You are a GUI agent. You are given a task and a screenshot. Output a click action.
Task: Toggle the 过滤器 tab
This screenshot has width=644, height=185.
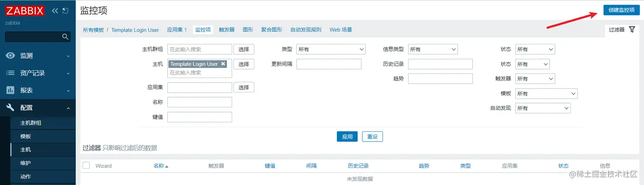point(622,30)
